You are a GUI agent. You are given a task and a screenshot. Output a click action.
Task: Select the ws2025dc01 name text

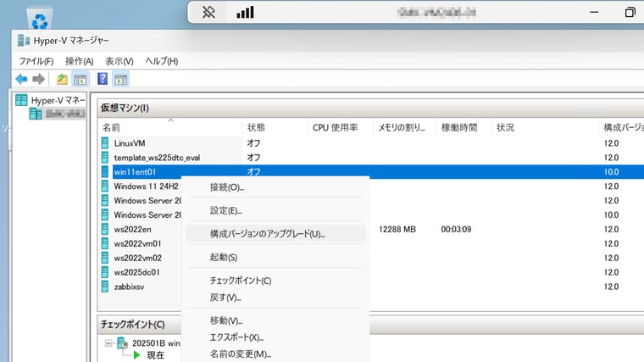point(136,272)
